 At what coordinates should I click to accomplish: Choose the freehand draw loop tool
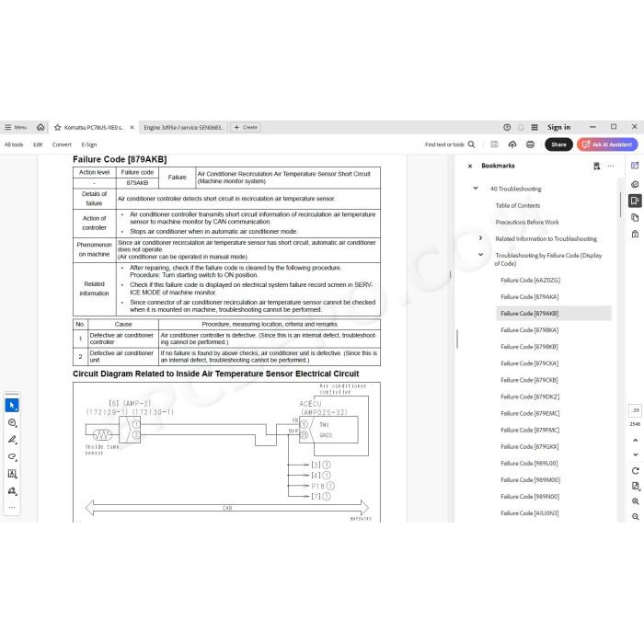(x=12, y=456)
